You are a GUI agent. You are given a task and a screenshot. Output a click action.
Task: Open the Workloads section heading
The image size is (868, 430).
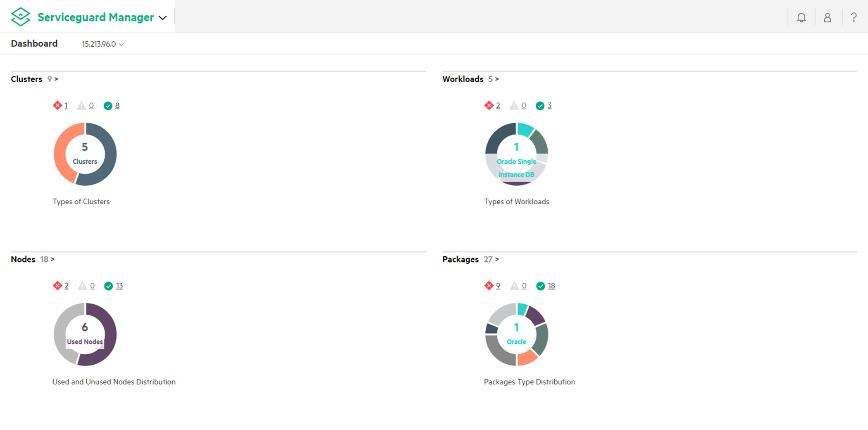click(463, 79)
